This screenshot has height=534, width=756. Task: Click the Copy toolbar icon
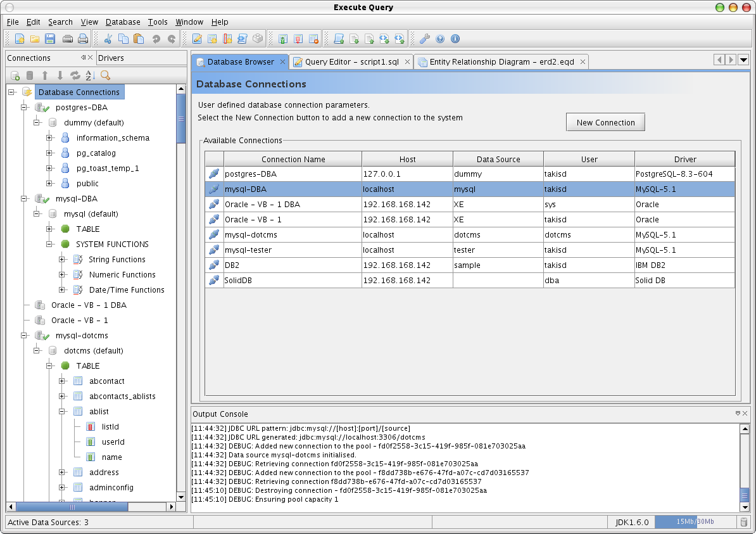[x=123, y=39]
